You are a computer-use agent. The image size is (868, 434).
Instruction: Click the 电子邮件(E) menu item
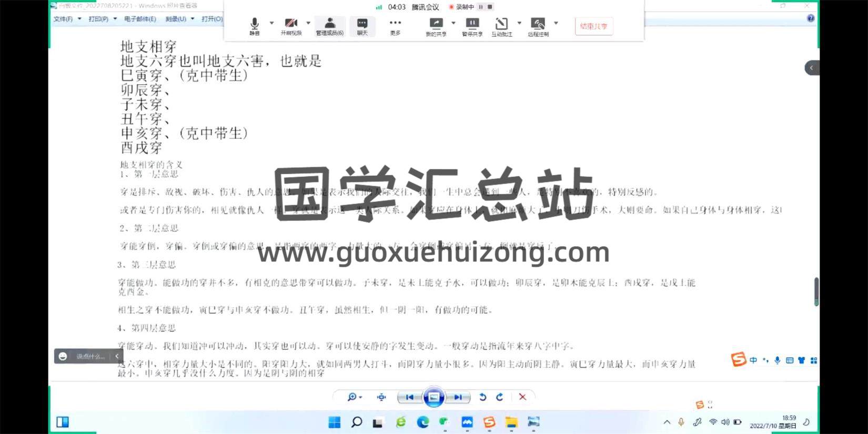(x=140, y=19)
